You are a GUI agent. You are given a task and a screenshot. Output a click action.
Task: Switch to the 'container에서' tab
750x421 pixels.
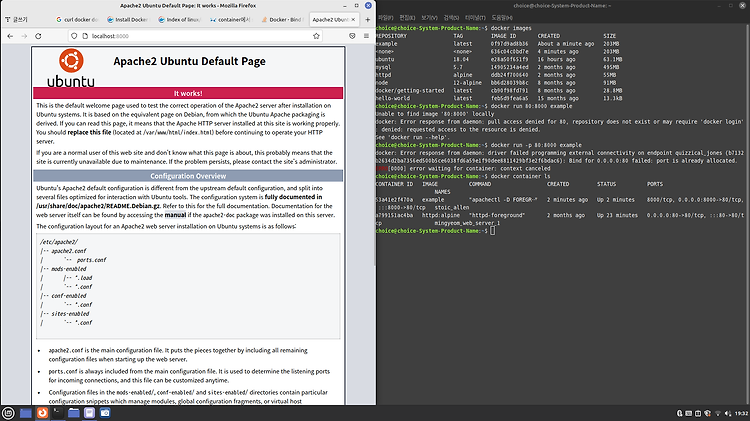pyautogui.click(x=230, y=20)
